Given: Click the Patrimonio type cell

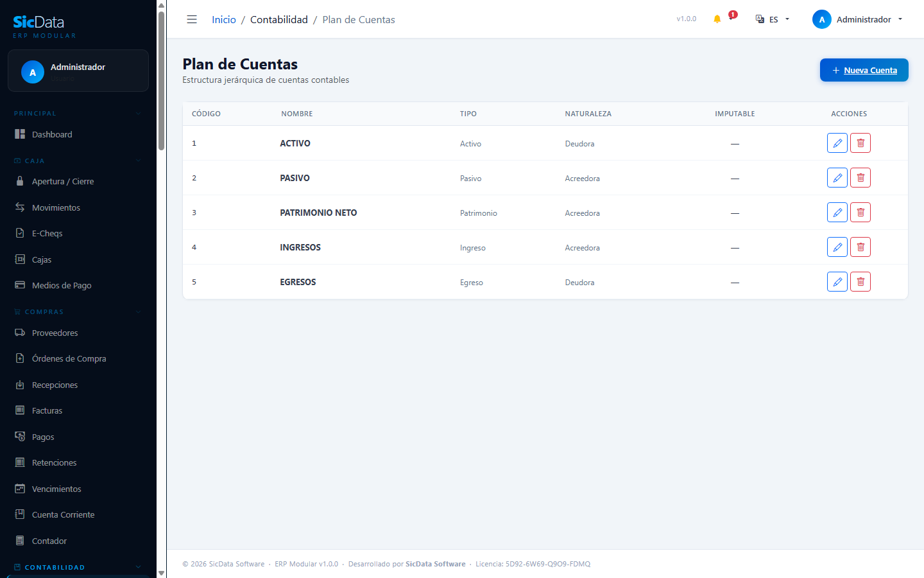Looking at the screenshot, I should point(479,213).
